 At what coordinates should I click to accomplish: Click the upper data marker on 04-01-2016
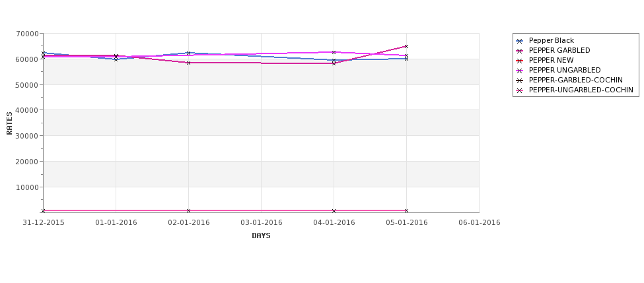[334, 52]
